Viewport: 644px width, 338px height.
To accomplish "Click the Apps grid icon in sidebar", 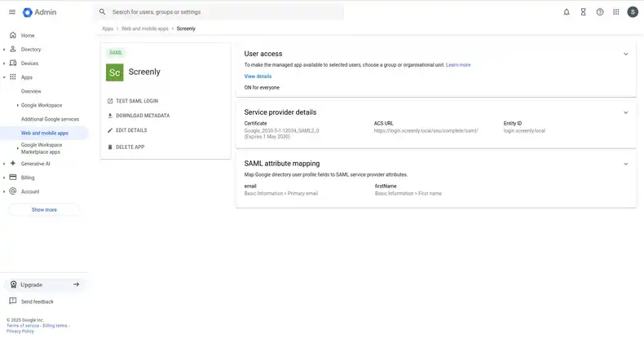I will click(x=13, y=77).
